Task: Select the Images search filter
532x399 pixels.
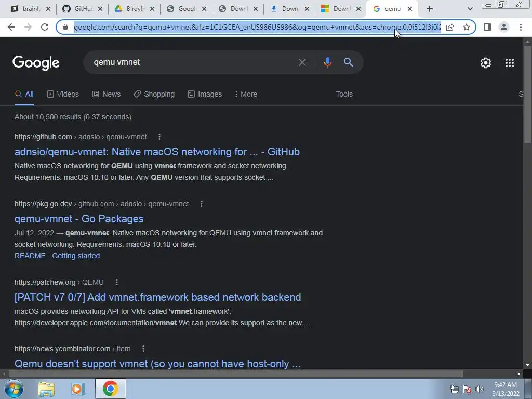Action: [x=205, y=94]
